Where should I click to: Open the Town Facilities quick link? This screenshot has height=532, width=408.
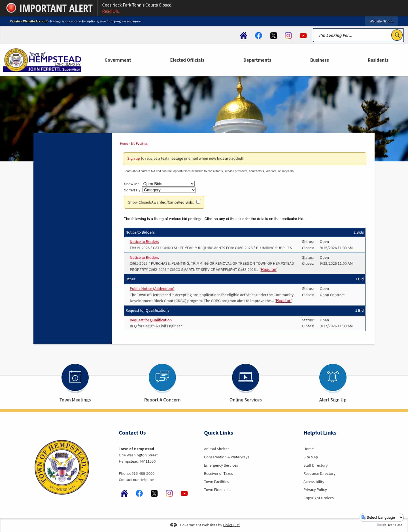pos(216,482)
